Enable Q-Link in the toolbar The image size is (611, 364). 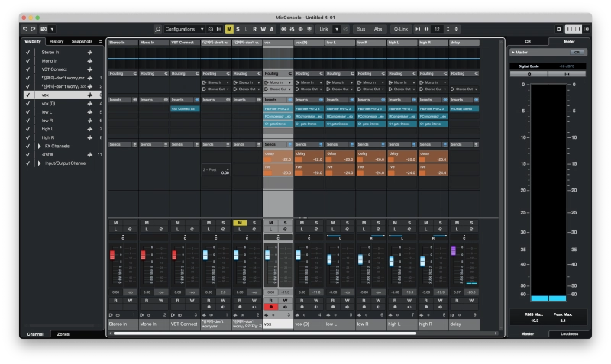[x=400, y=29]
